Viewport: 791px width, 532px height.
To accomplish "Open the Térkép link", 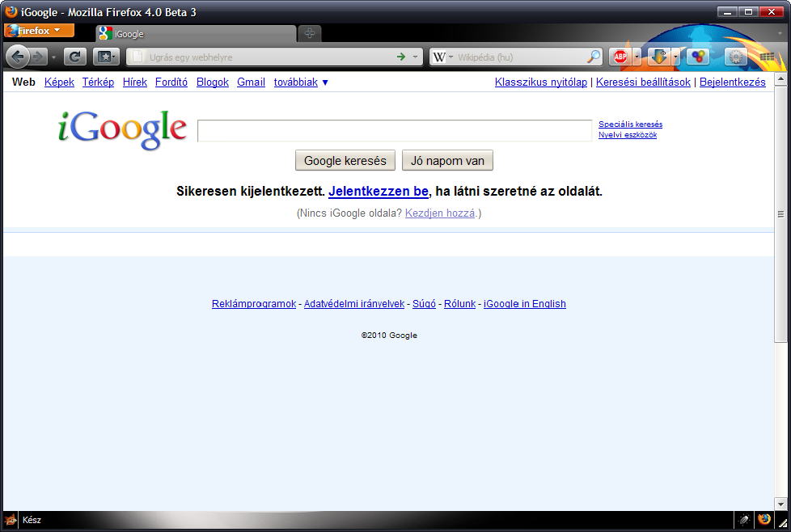I will [98, 82].
